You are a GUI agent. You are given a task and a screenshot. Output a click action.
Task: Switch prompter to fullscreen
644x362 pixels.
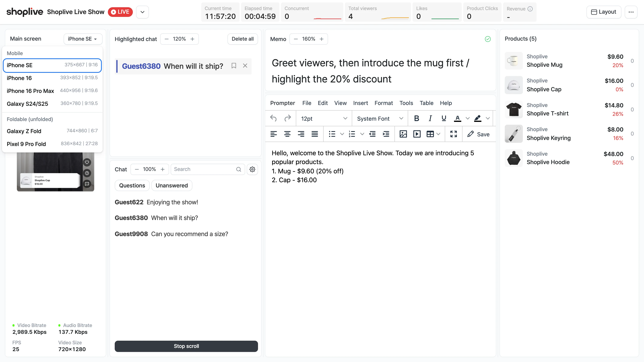pyautogui.click(x=453, y=134)
